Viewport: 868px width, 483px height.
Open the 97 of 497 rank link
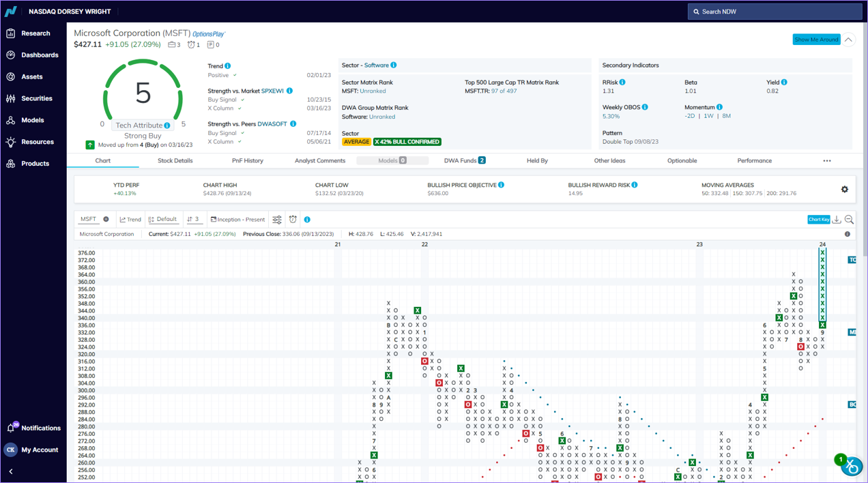pos(504,91)
